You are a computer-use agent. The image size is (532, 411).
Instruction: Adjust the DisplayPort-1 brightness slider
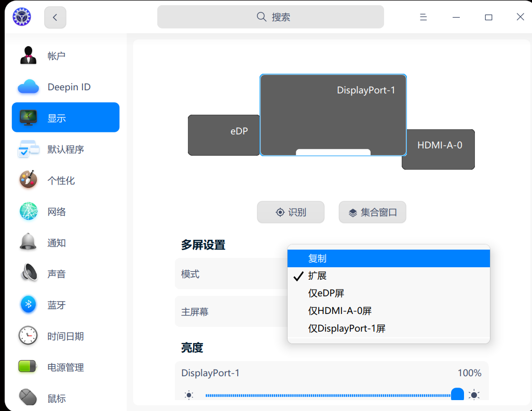point(457,394)
